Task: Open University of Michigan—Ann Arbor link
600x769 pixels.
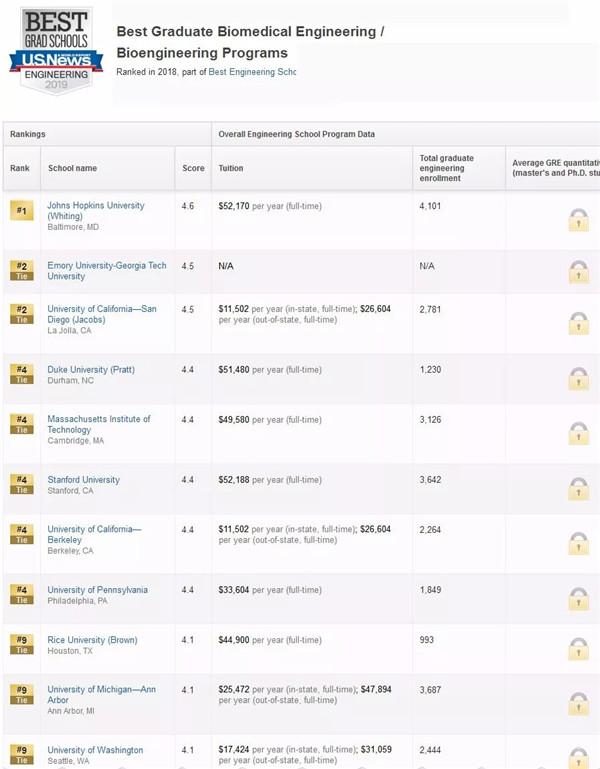Action: tap(101, 694)
